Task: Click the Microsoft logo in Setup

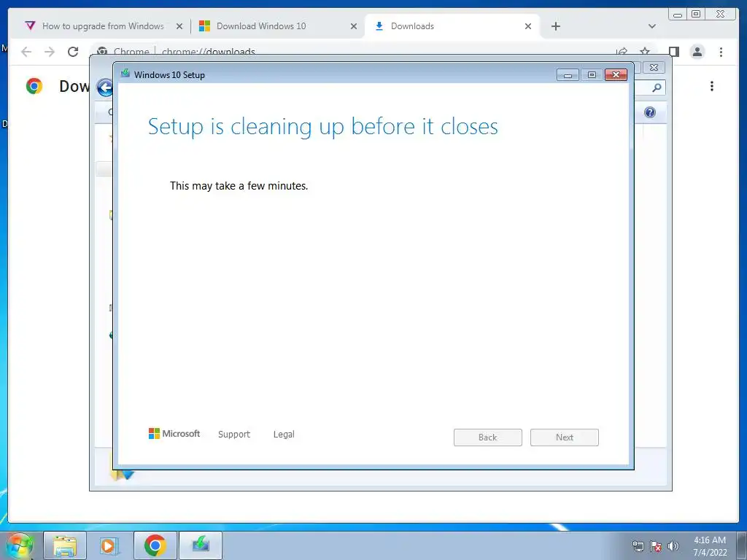Action: pos(174,433)
